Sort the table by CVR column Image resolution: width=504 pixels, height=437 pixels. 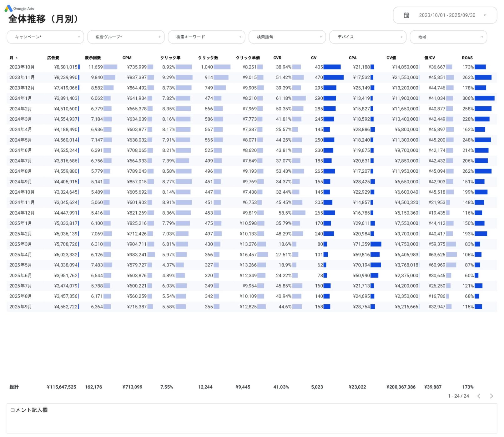pyautogui.click(x=277, y=58)
